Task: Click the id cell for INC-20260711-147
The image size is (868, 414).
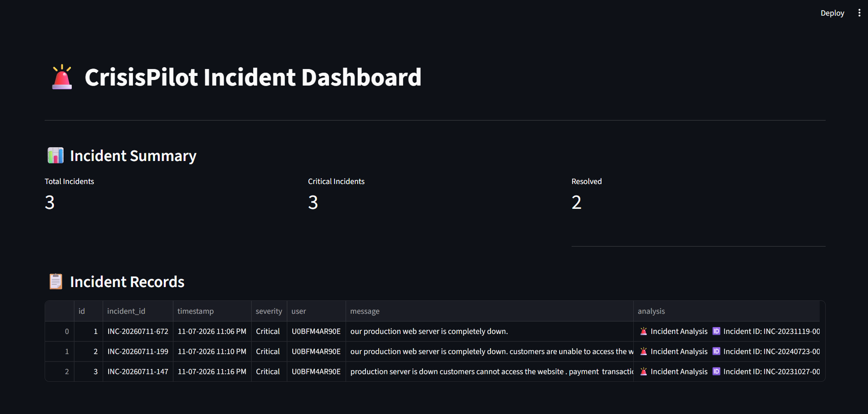Action: click(88, 372)
